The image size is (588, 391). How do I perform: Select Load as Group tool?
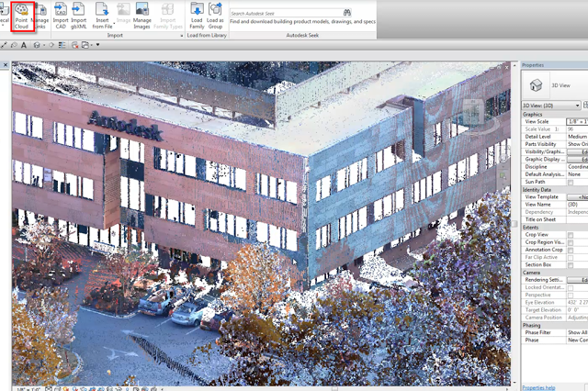click(215, 17)
